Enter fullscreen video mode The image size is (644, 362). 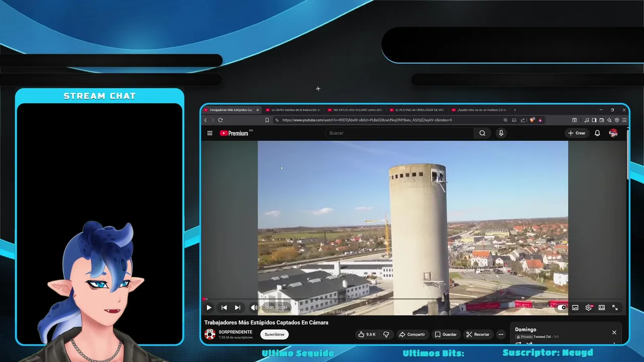tap(615, 308)
